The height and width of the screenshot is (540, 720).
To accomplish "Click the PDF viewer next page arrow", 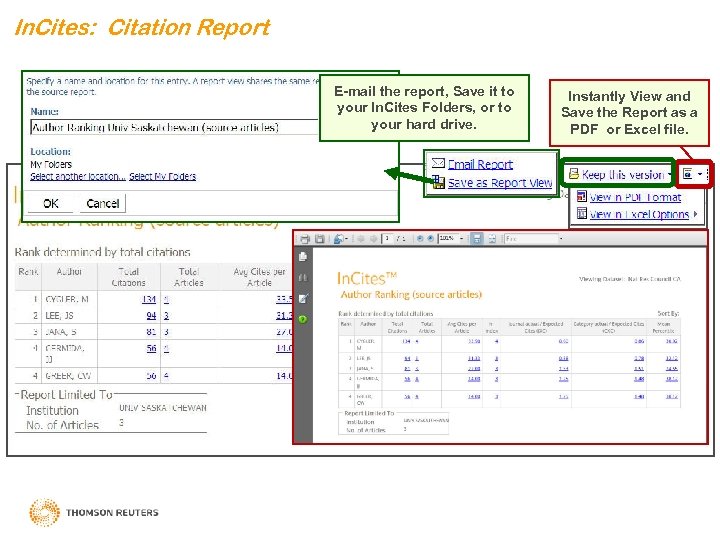I will tap(374, 239).
